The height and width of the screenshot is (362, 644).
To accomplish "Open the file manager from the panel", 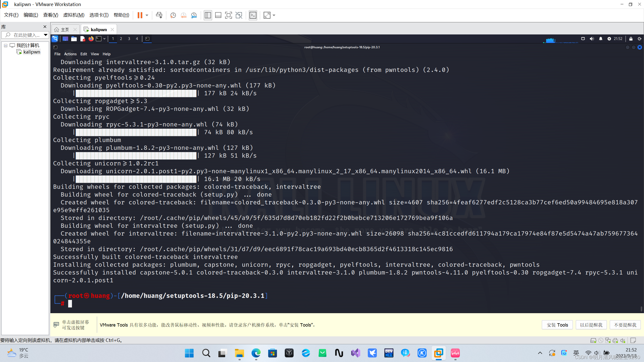I will 74,39.
